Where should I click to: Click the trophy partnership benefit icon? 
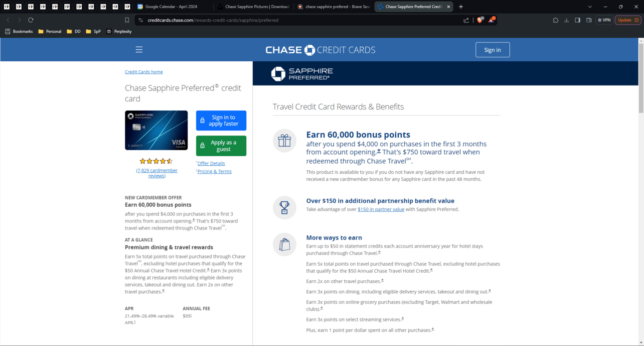[285, 208]
